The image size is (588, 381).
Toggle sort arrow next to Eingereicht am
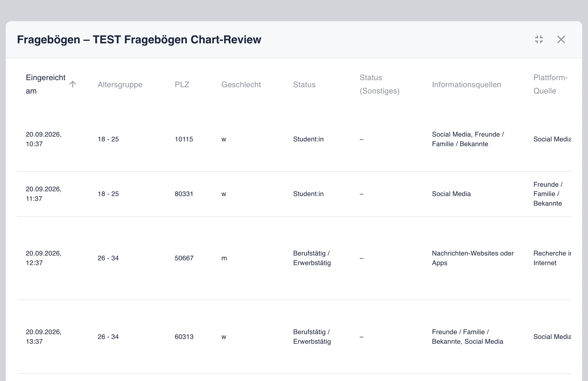(73, 84)
